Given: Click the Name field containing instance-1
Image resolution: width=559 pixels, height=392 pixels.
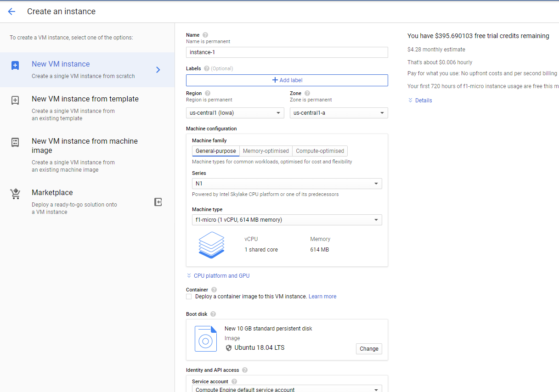Looking at the screenshot, I should click(x=287, y=52).
